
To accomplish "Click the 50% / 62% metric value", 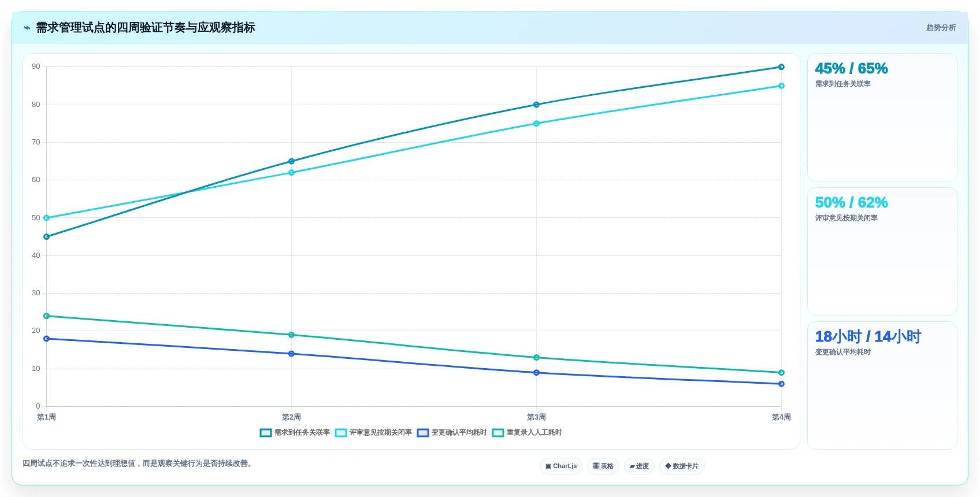I will click(x=851, y=203).
